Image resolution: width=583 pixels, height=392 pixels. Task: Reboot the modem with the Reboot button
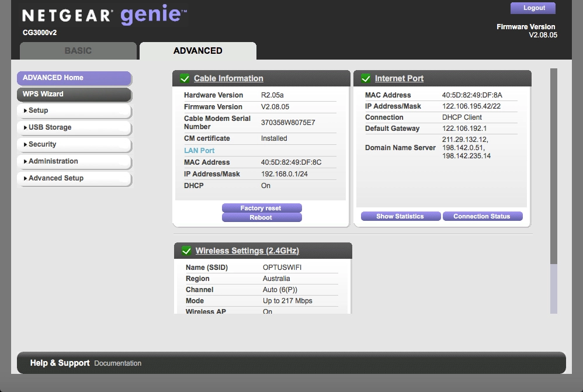tap(262, 217)
